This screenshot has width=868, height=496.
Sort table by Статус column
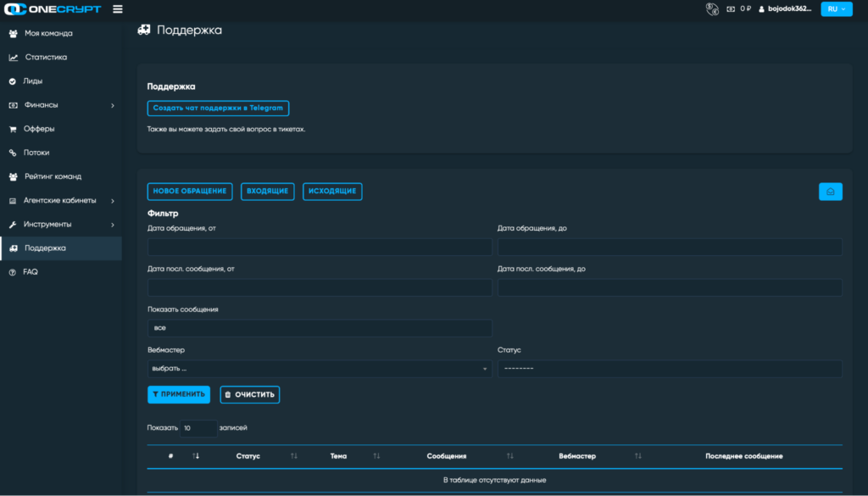pos(294,456)
